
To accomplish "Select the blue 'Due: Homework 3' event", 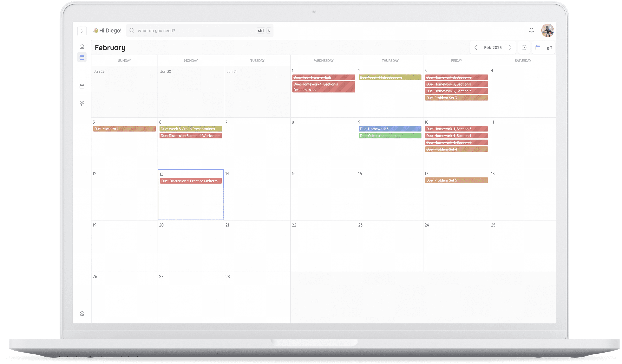I will 390,129.
